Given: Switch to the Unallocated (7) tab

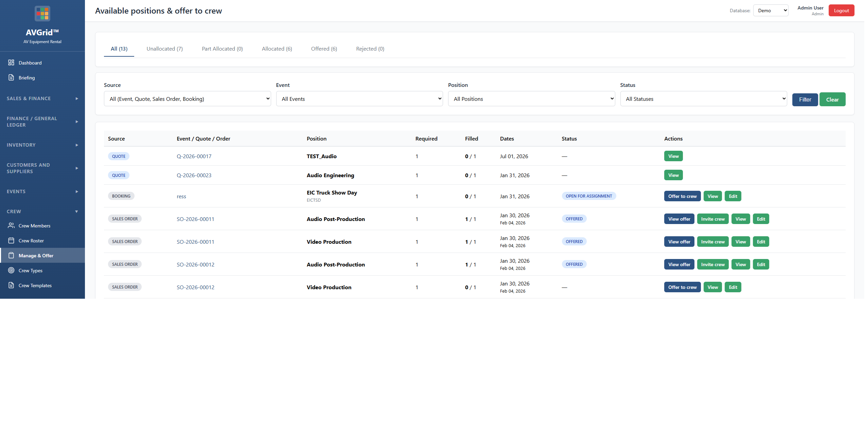Looking at the screenshot, I should pyautogui.click(x=164, y=49).
